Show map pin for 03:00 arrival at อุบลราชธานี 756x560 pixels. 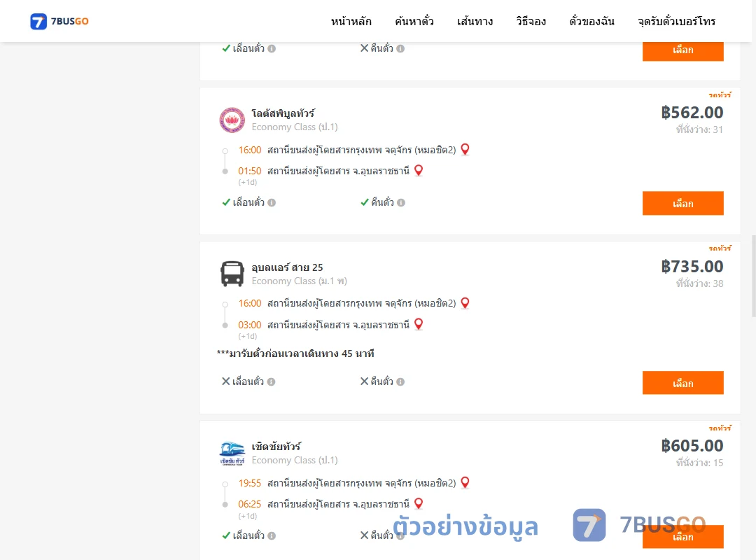(x=419, y=324)
